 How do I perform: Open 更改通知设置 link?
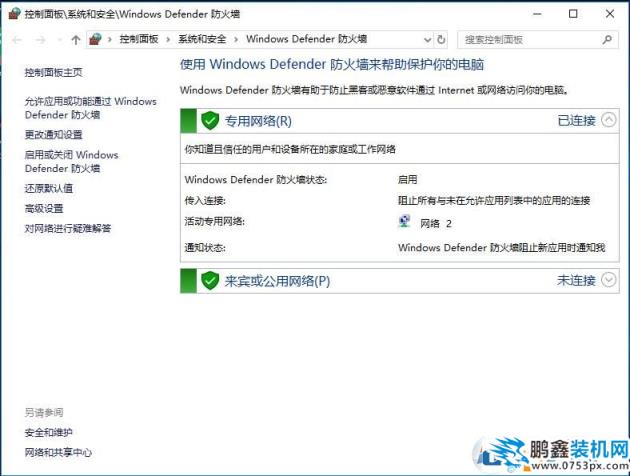53,135
